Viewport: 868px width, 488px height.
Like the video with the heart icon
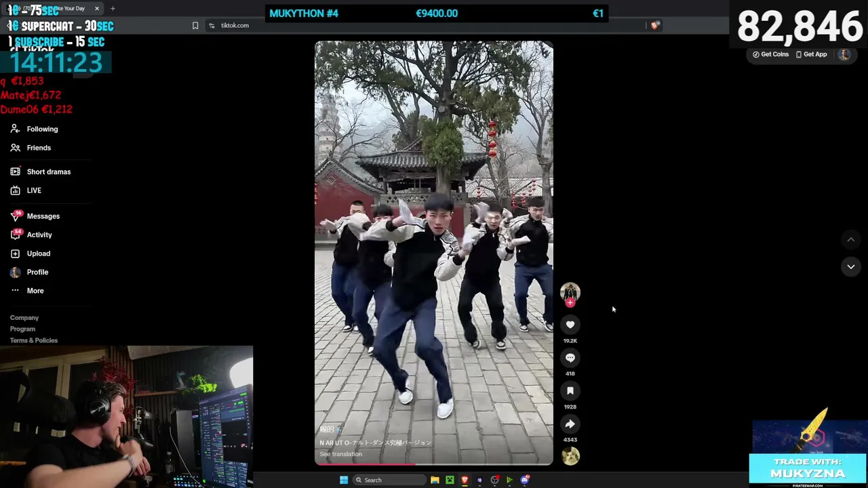[570, 325]
